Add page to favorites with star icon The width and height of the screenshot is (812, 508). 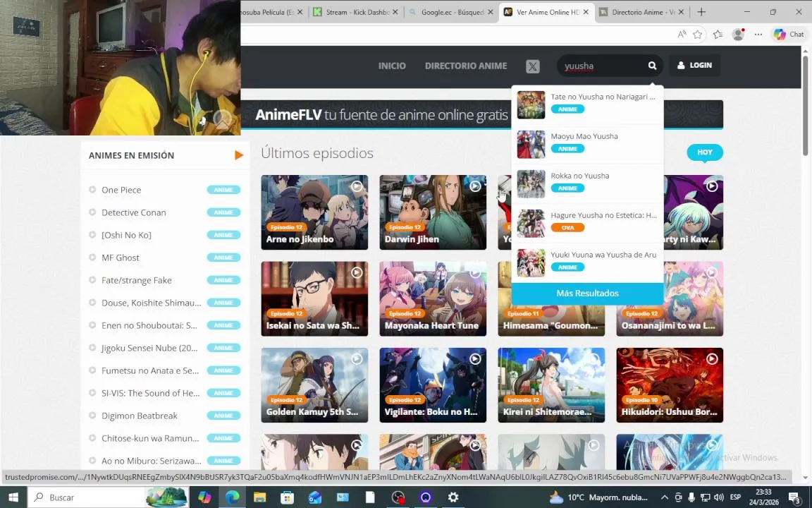(x=698, y=34)
